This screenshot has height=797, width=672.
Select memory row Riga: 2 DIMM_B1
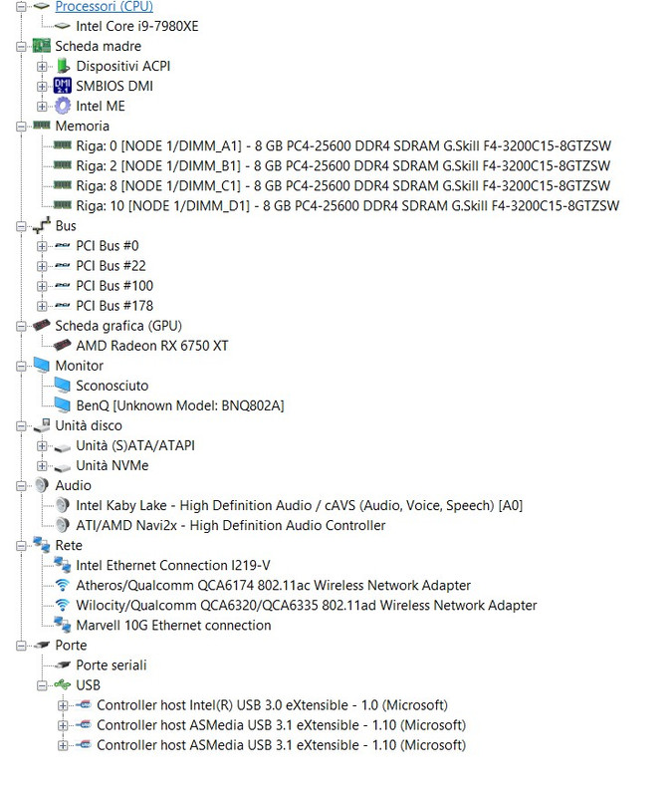pos(342,165)
